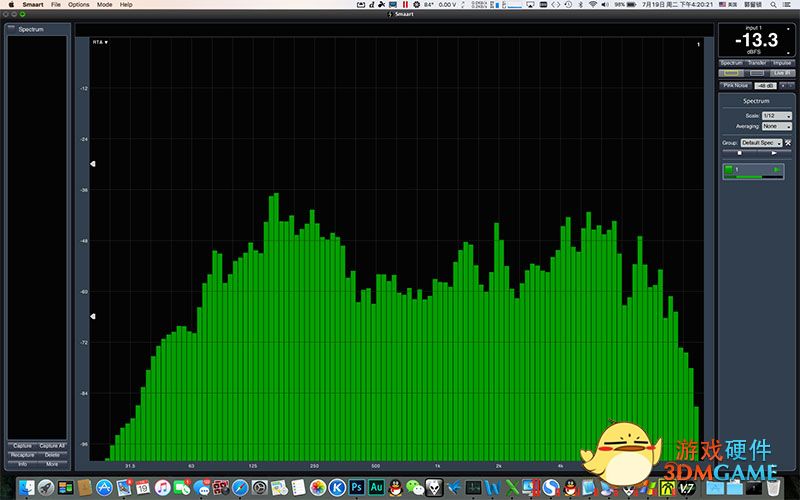This screenshot has height=500, width=800.
Task: Open Photoshop from the dock
Action: click(x=357, y=487)
